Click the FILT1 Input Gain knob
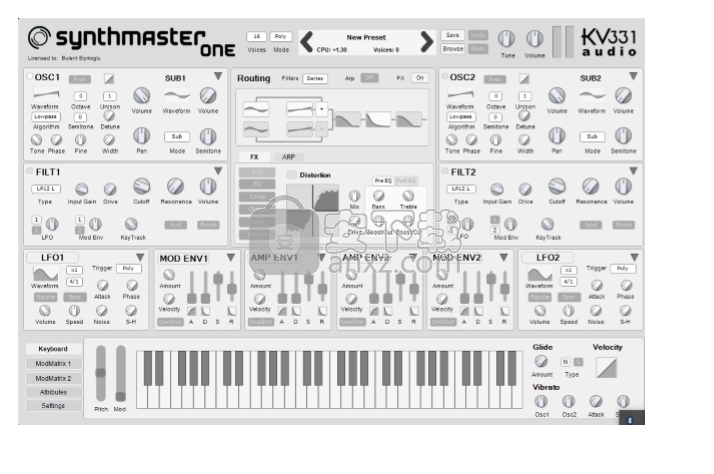The image size is (714, 474). coord(82,189)
